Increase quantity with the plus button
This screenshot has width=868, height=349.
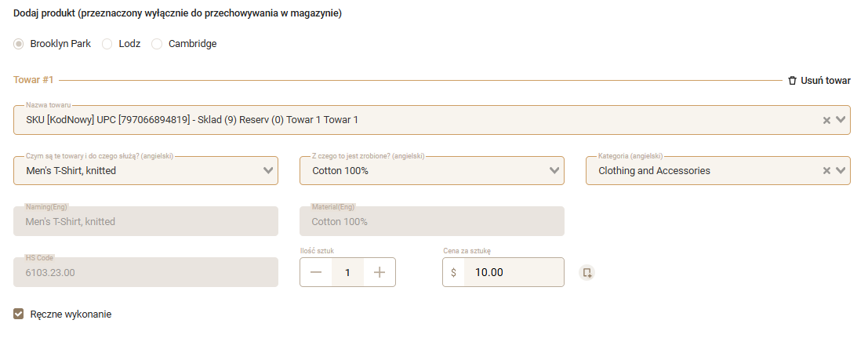point(380,272)
